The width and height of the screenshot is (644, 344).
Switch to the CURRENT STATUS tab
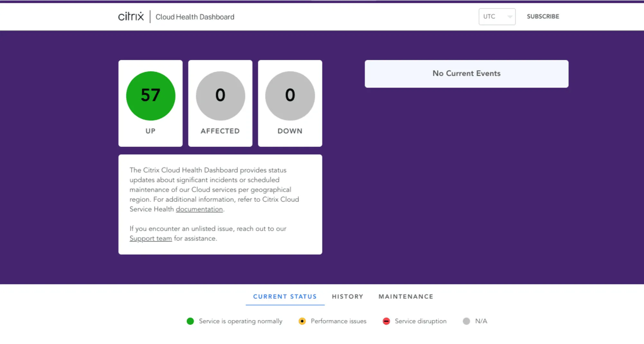click(x=285, y=296)
